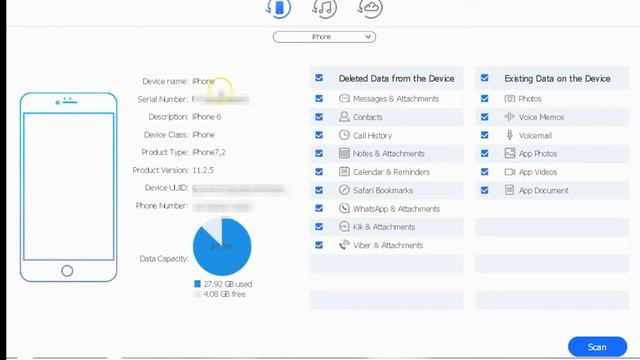The width and height of the screenshot is (640, 360).
Task: Click the blurred Serial Number value
Action: (x=220, y=99)
